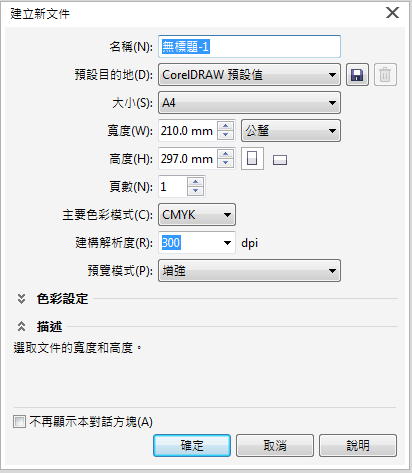The image size is (412, 473).
Task: Click the 說明 help button
Action: pyautogui.click(x=358, y=445)
